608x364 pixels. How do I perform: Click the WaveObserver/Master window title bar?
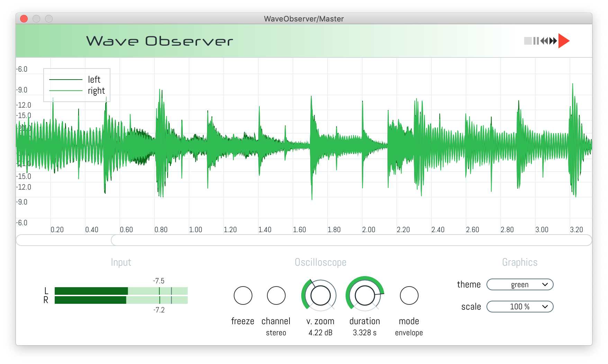click(304, 19)
